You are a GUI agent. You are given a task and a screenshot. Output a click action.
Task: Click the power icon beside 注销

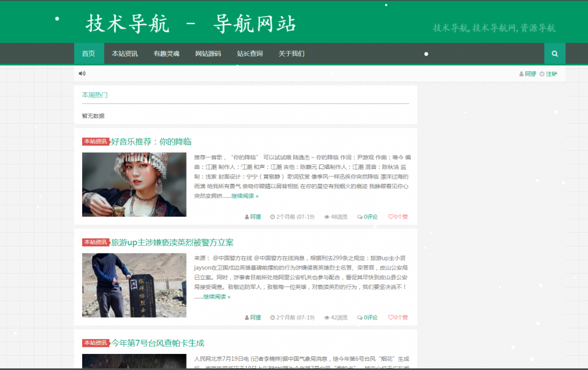pos(542,74)
